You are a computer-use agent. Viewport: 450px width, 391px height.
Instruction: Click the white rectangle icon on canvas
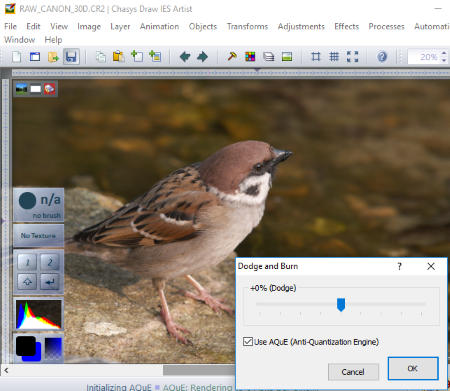pos(35,89)
